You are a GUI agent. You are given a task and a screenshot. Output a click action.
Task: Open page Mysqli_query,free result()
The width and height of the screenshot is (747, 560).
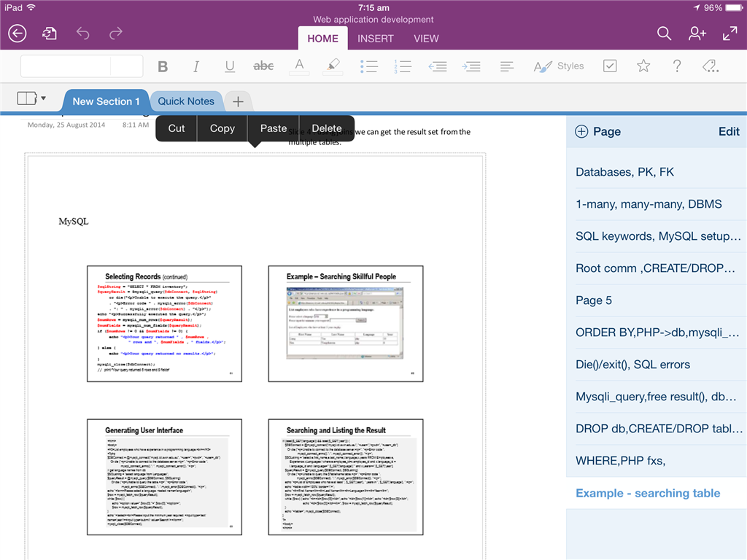[657, 397]
